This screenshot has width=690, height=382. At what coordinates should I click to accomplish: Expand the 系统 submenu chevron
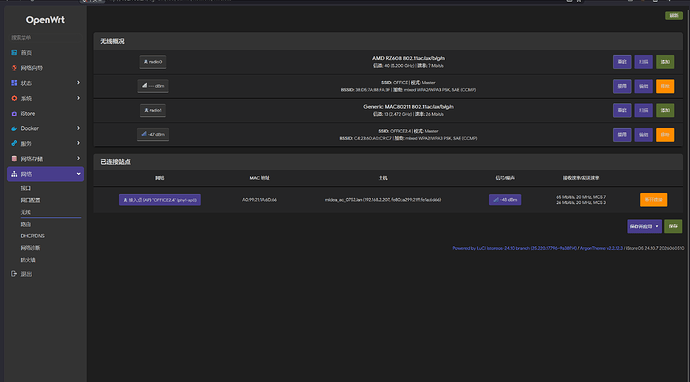click(x=78, y=98)
